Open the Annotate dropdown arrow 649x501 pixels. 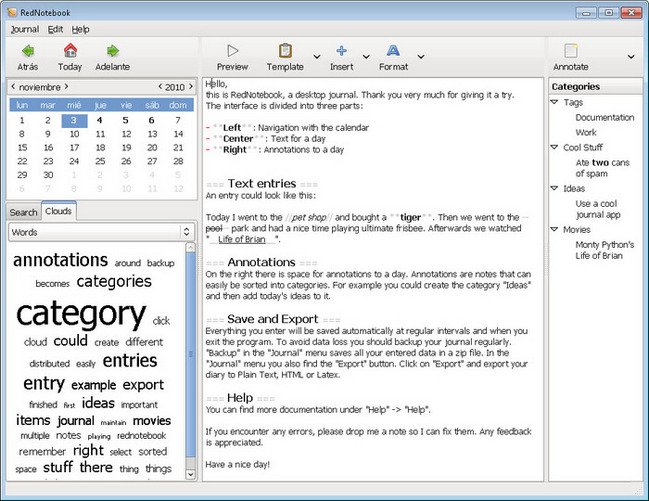(631, 56)
